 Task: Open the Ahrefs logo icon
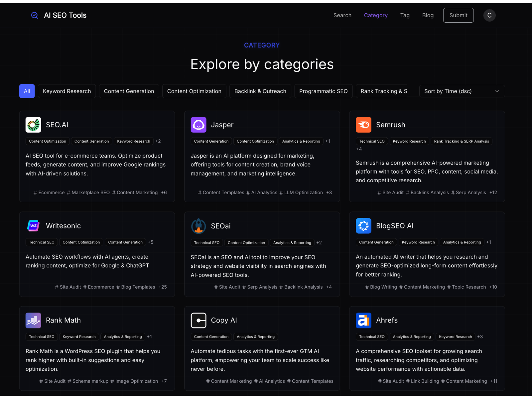363,320
